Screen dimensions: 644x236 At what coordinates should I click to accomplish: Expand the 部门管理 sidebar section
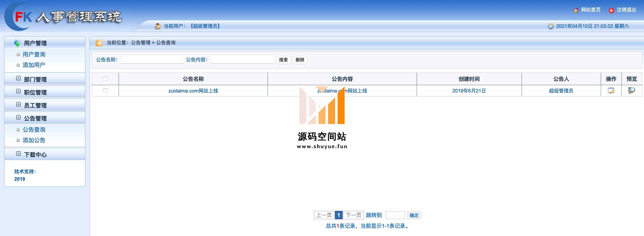(35, 79)
